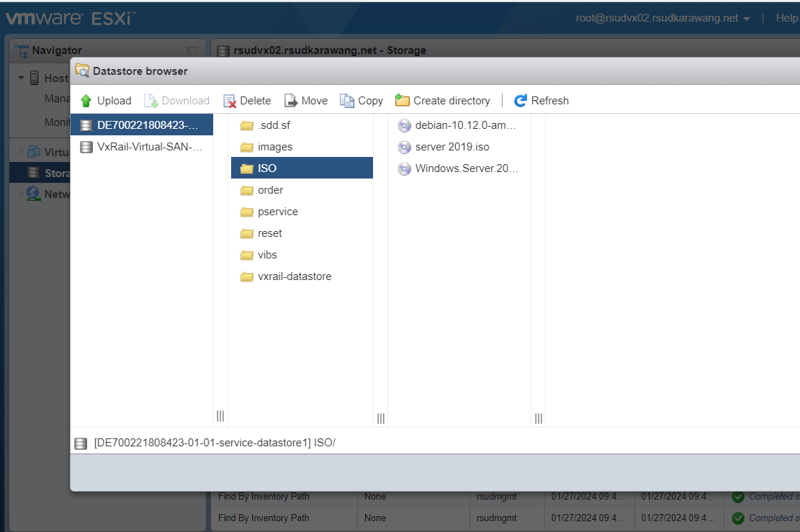Open the vxrail-datastore folder
The width and height of the screenshot is (800, 532).
[294, 276]
